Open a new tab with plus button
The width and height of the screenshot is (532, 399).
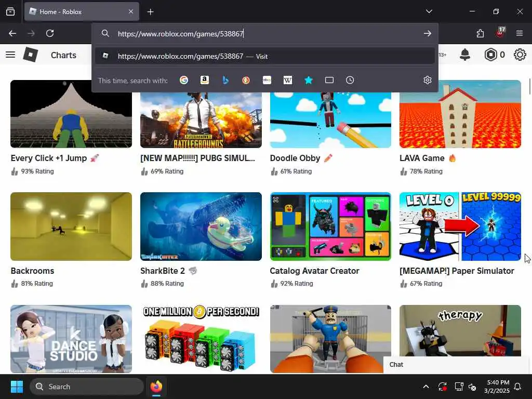coord(150,12)
